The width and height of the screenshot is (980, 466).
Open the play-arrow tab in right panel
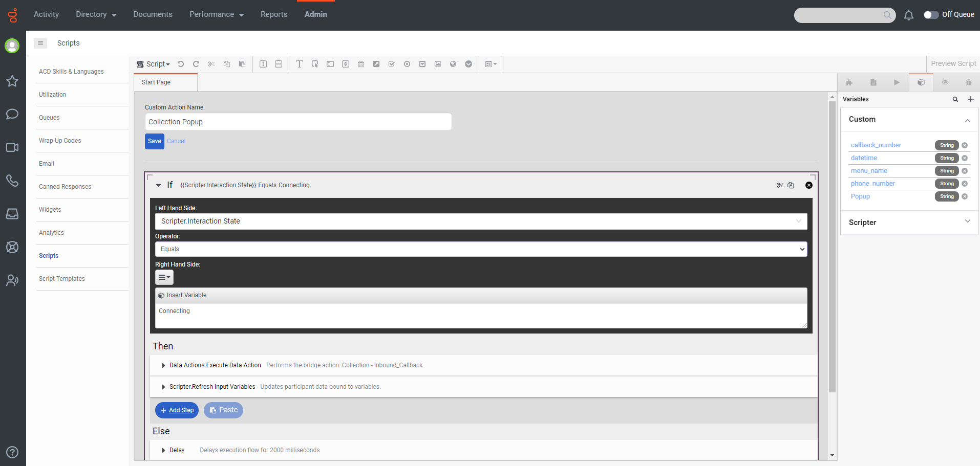coord(897,82)
